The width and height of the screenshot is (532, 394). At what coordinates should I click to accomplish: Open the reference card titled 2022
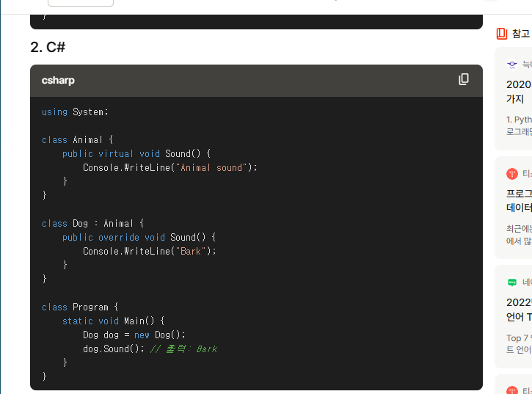514,317
